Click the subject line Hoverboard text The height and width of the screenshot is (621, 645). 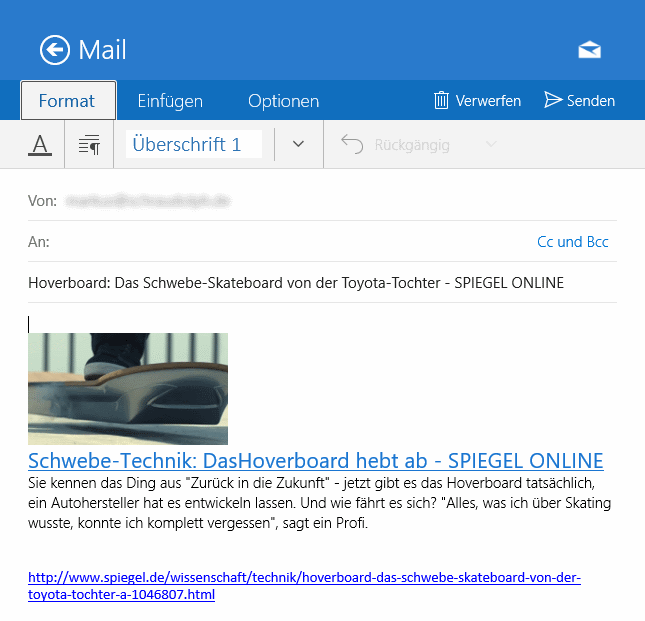(296, 283)
